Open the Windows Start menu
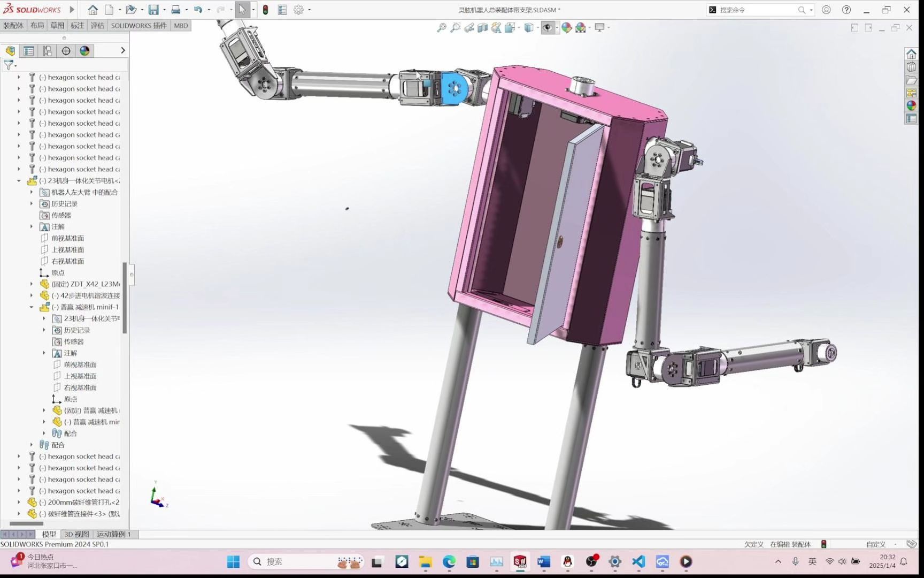 pyautogui.click(x=233, y=561)
